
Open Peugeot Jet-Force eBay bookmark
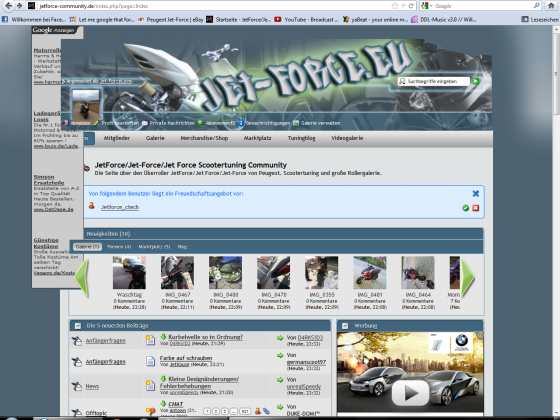tap(171, 19)
